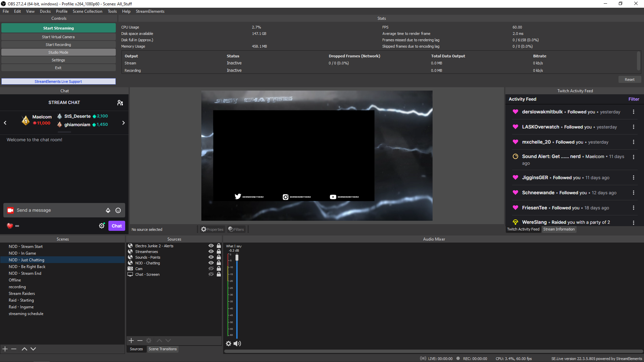Add a new source with the plus icon

131,341
